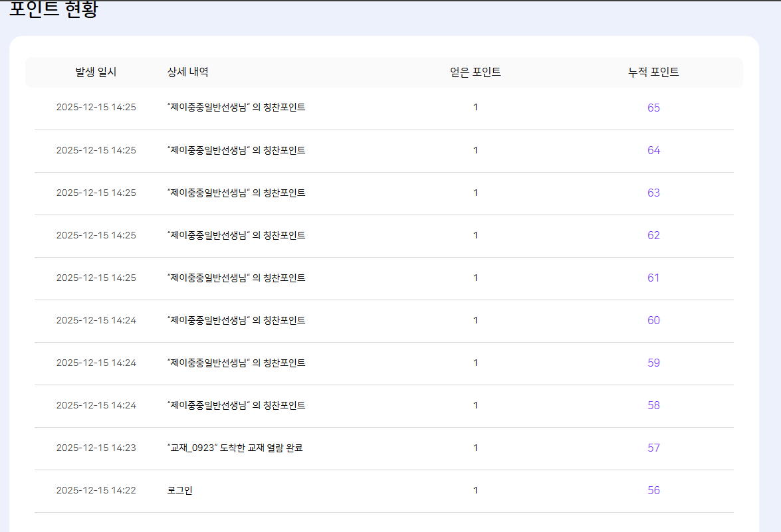This screenshot has width=781, height=532.
Task: Click the cumulative points value 56
Action: point(653,491)
